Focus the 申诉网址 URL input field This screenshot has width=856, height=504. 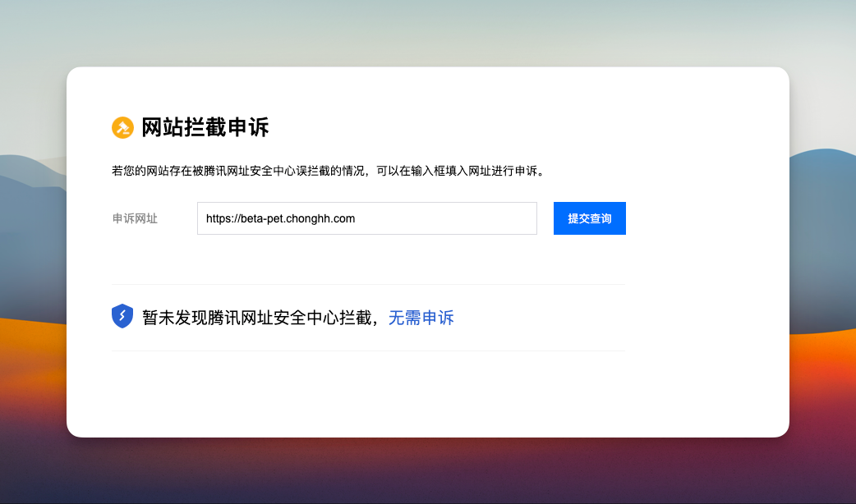point(367,218)
